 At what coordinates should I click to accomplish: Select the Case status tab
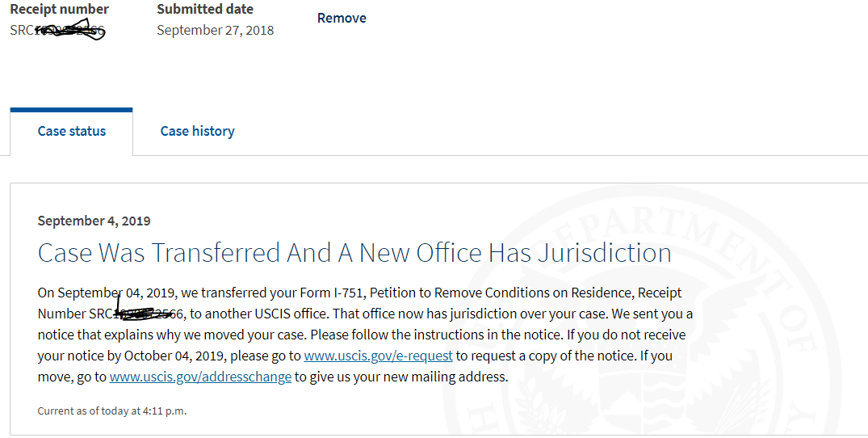click(72, 131)
